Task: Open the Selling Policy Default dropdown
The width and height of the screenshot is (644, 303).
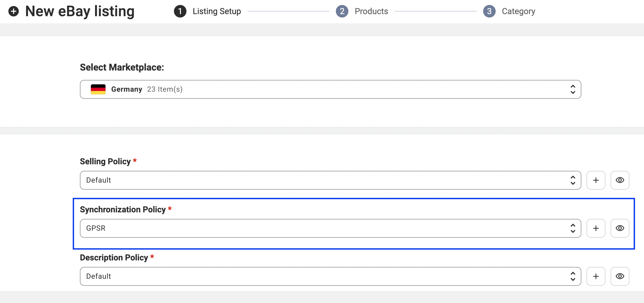Action: click(330, 180)
